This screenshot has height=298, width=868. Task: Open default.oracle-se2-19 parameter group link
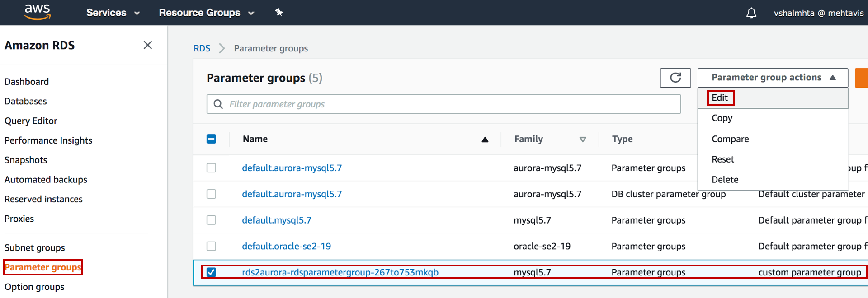click(286, 246)
